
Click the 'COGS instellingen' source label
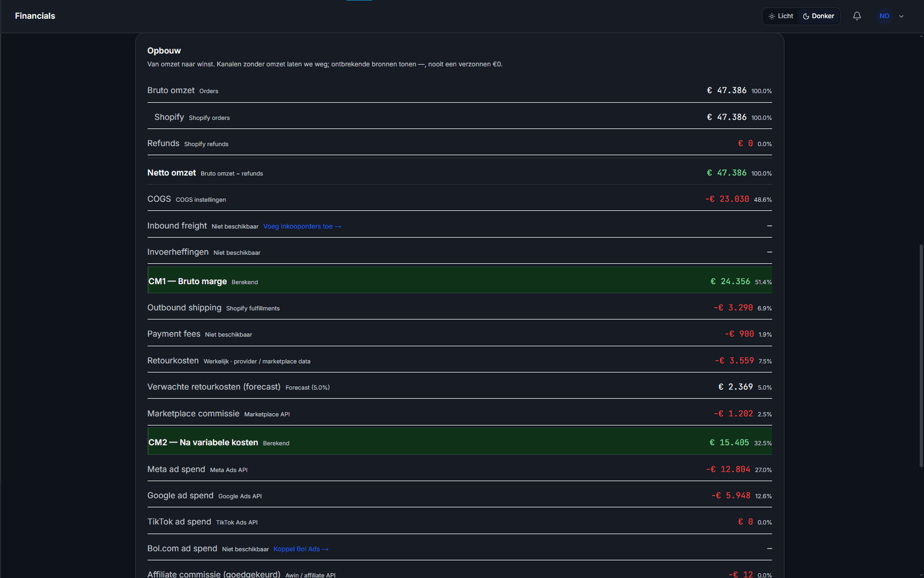201,200
